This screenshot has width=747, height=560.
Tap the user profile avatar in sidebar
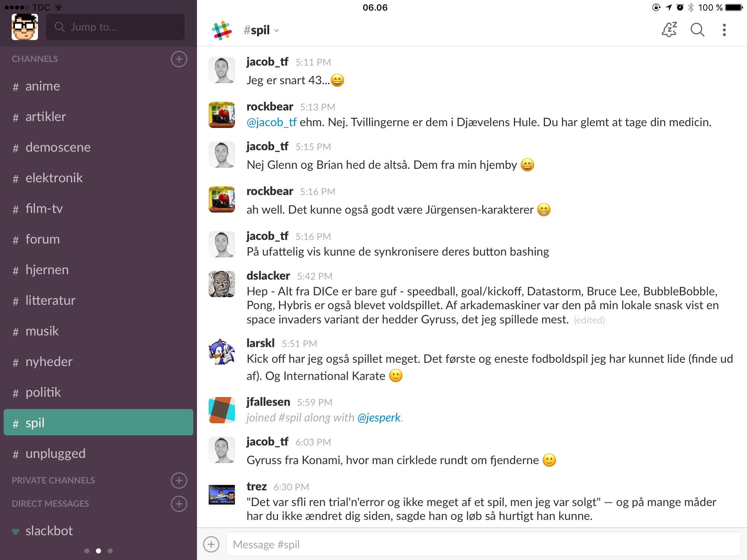coord(25,27)
